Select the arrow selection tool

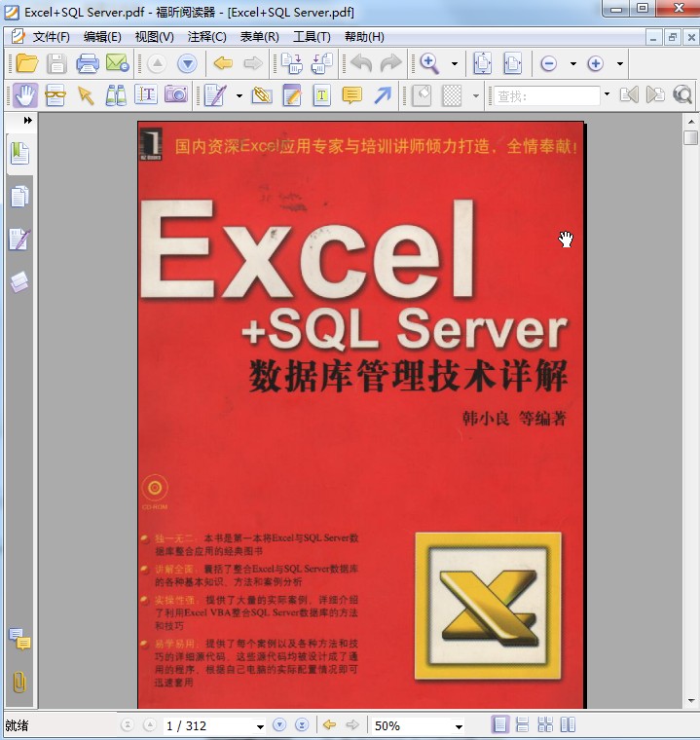86,95
